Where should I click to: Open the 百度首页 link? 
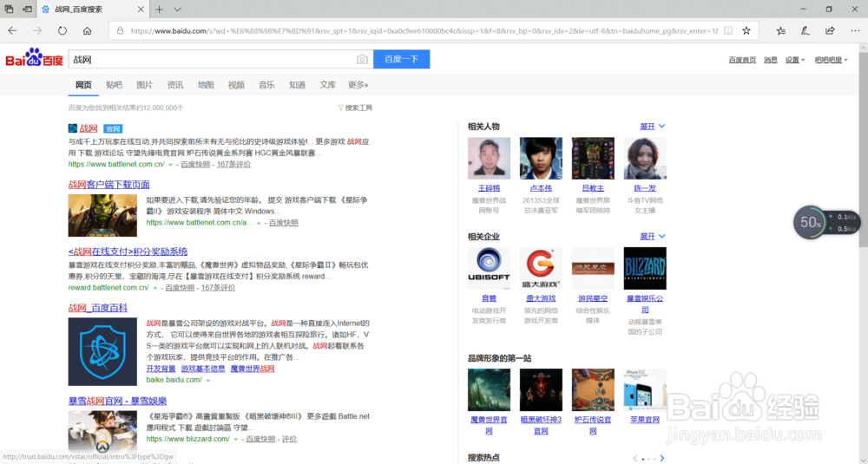click(x=742, y=60)
